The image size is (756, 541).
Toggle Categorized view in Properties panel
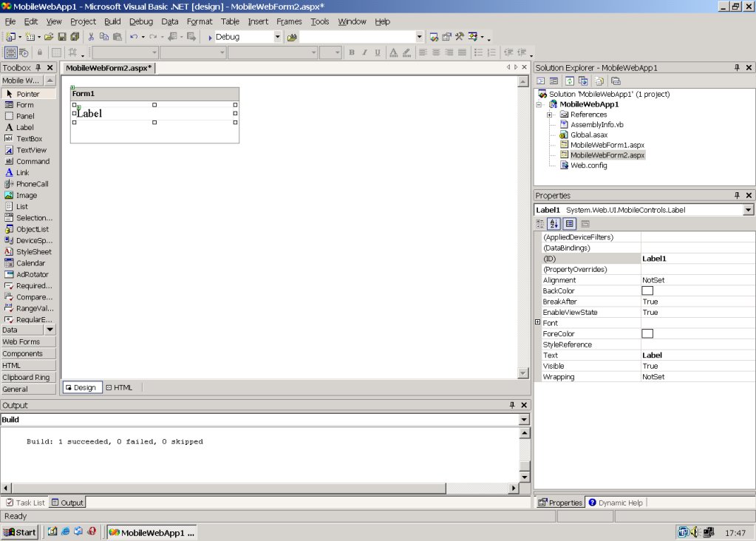tap(540, 224)
